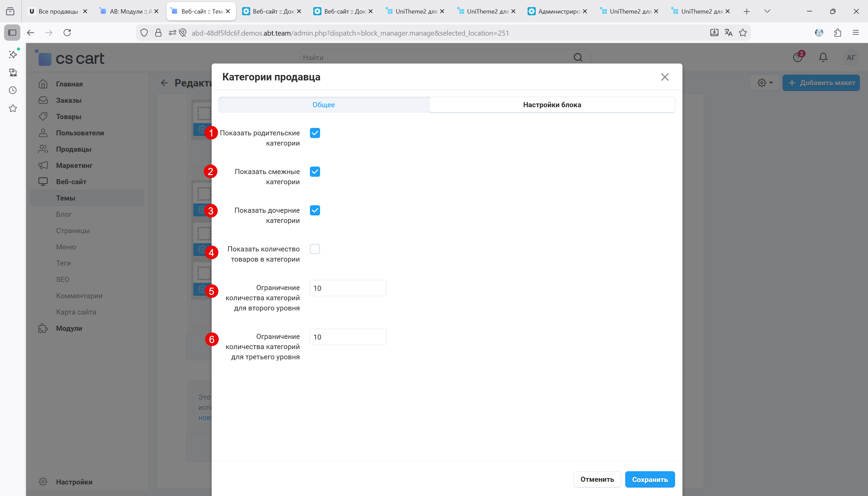Click the page translate icon in address bar
The image size is (868, 496).
(728, 33)
